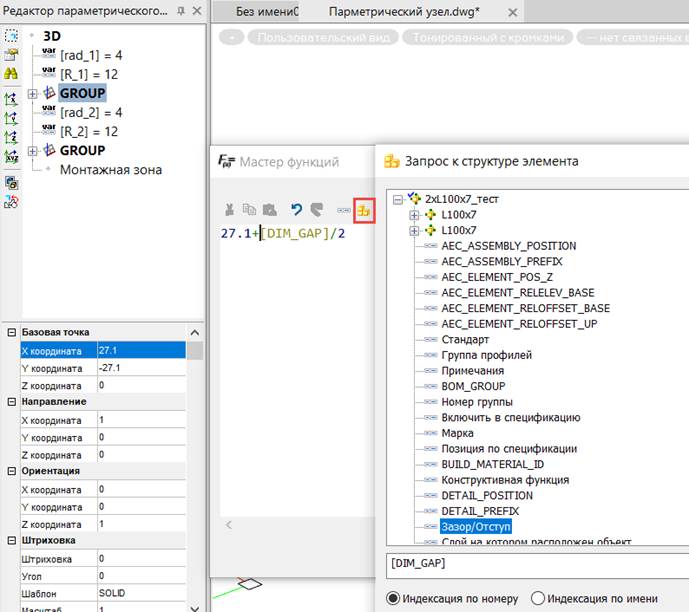The height and width of the screenshot is (612, 689).
Task: Expand the second L100x7 node
Action: coord(414,231)
